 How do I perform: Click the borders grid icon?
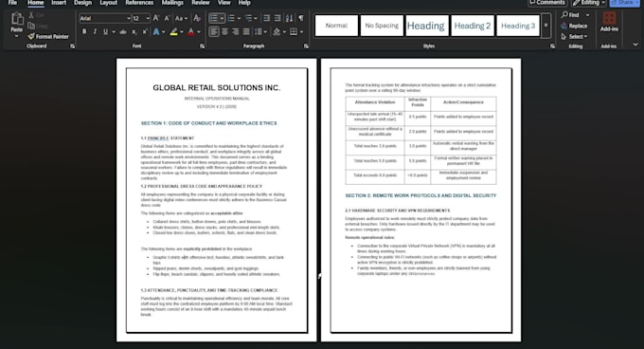pyautogui.click(x=294, y=31)
